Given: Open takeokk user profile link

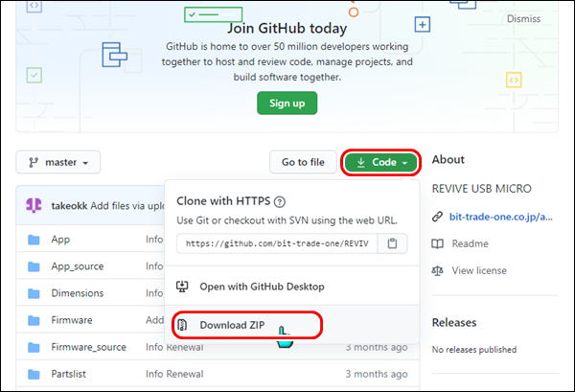Looking at the screenshot, I should point(69,206).
